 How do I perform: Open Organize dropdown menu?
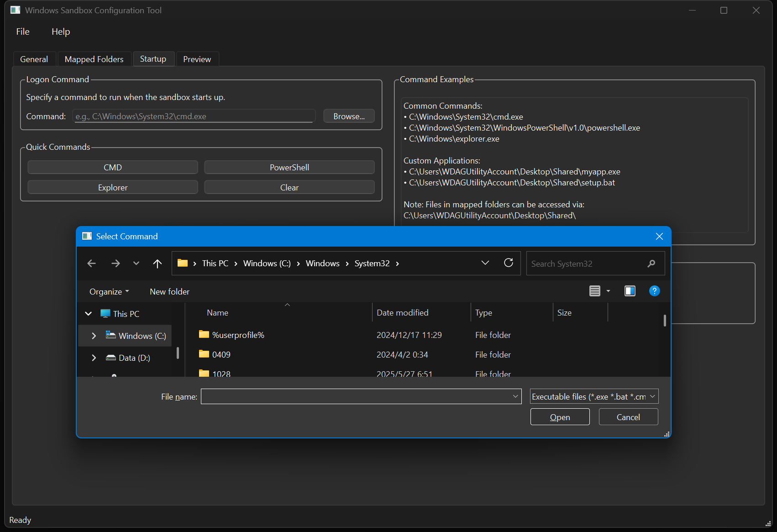[x=109, y=292]
